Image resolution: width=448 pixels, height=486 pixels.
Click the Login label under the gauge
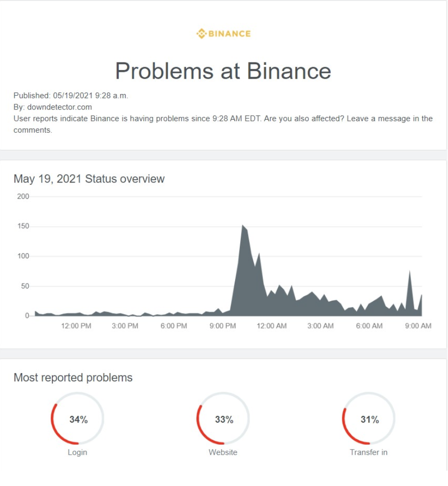[77, 452]
